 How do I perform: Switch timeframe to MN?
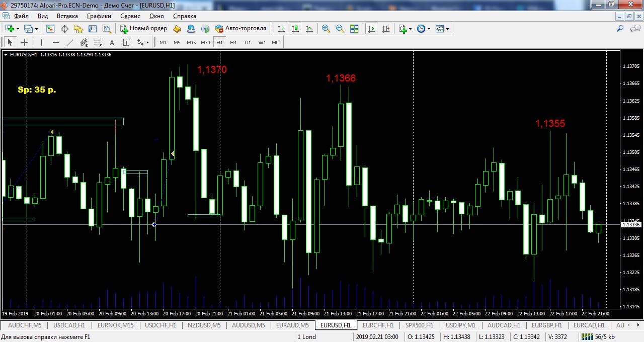pyautogui.click(x=276, y=42)
